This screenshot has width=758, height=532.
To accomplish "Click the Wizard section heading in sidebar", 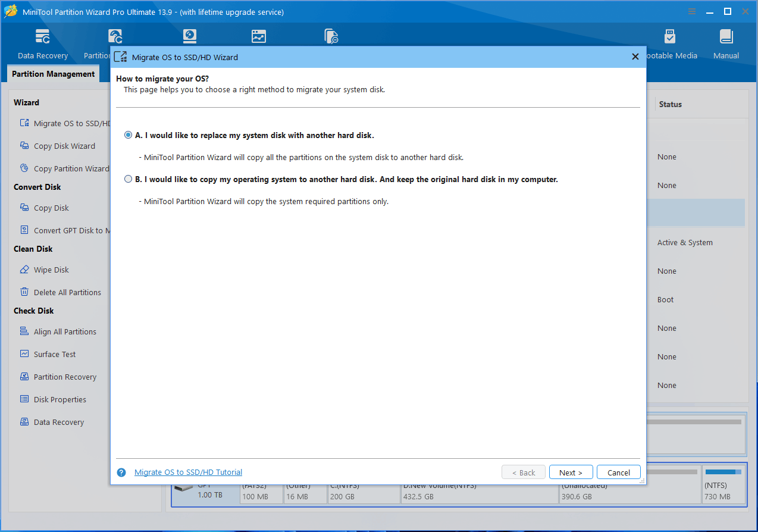I will pos(26,102).
